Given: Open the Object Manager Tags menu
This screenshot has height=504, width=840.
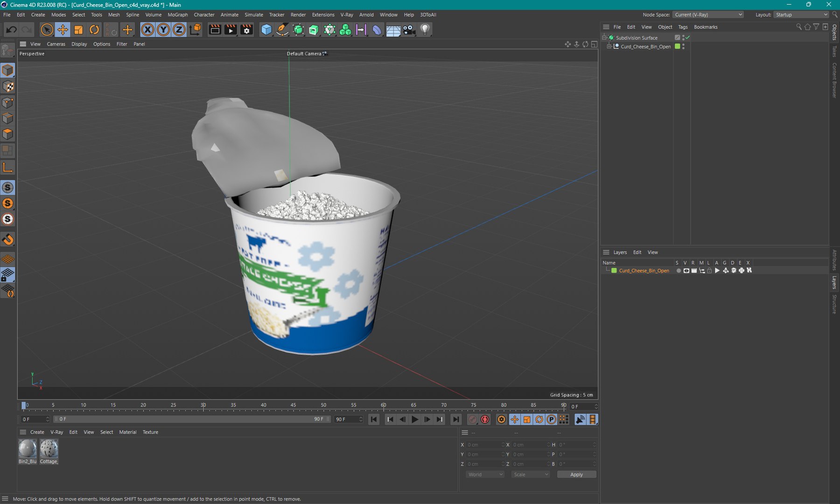Looking at the screenshot, I should click(683, 27).
